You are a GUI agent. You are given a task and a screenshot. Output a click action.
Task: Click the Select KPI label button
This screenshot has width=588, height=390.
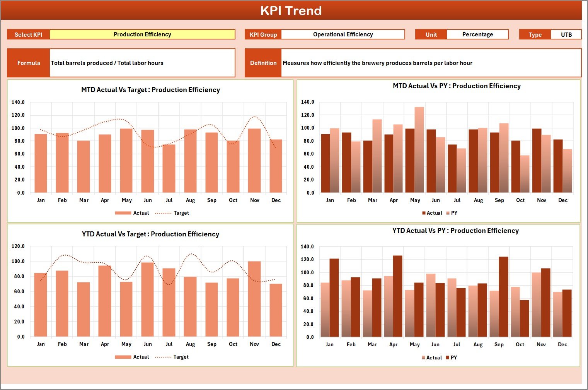pyautogui.click(x=28, y=34)
